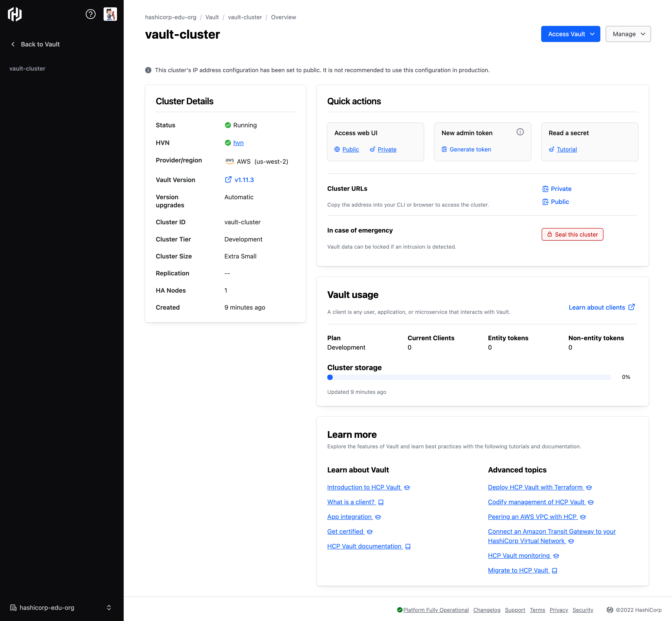The height and width of the screenshot is (621, 672).
Task: Open the Access Vault dropdown
Action: coord(570,34)
